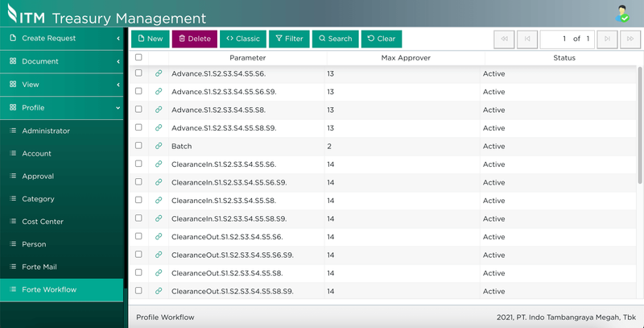The image size is (644, 328).
Task: Click the next page arrow
Action: coord(608,39)
